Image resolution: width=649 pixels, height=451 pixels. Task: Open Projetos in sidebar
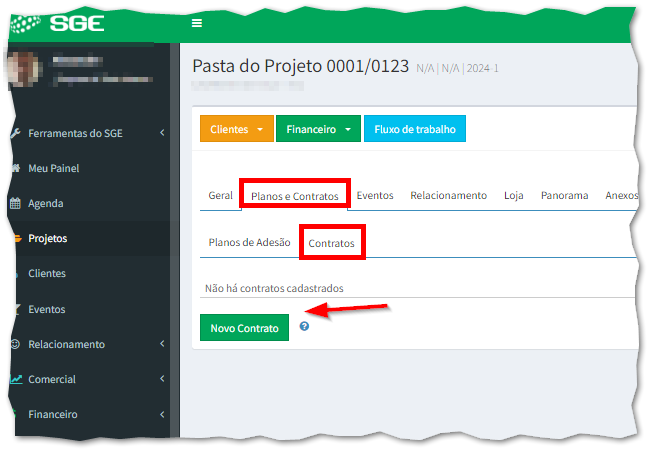pos(48,238)
